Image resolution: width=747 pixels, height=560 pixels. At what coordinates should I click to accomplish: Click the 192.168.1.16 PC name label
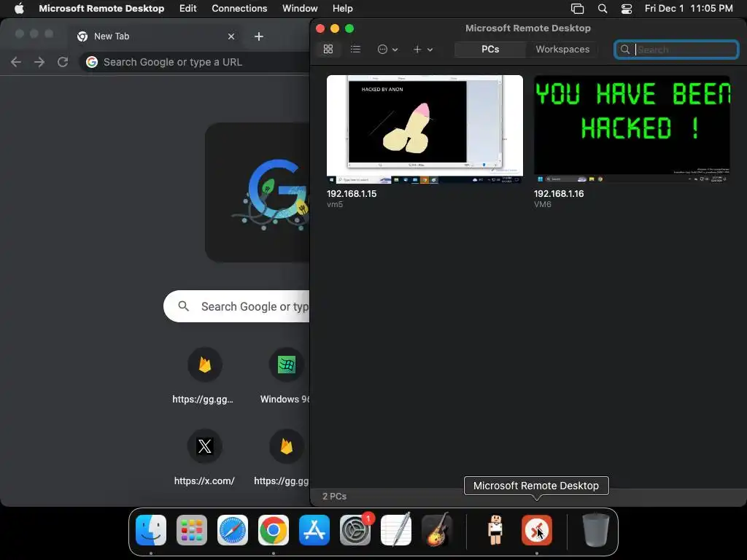tap(559, 194)
